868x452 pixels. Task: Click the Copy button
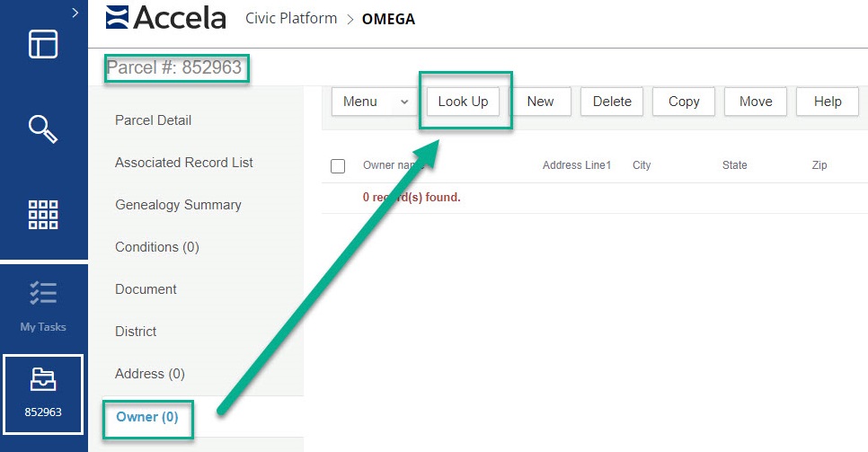click(x=684, y=102)
